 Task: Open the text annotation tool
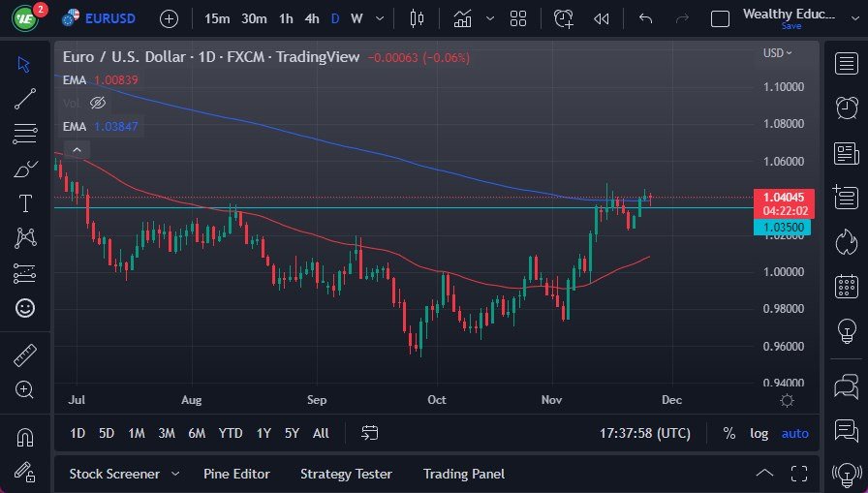[x=25, y=203]
